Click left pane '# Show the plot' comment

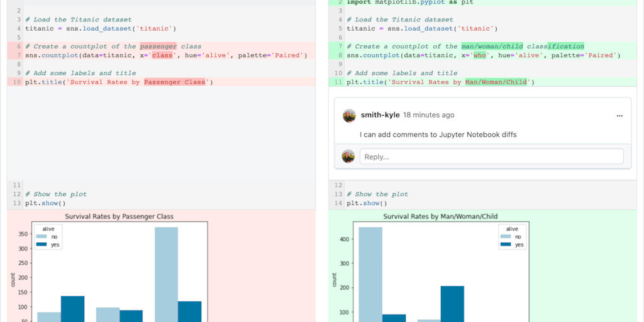click(x=56, y=194)
